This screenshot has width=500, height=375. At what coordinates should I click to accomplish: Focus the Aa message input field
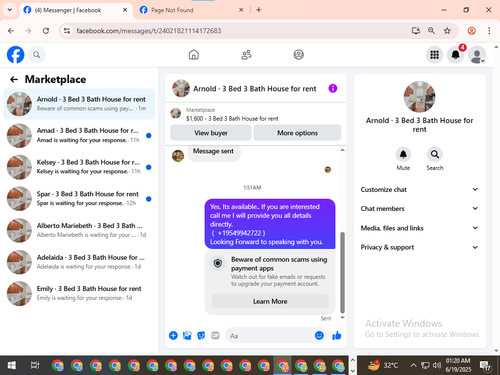coord(270,336)
